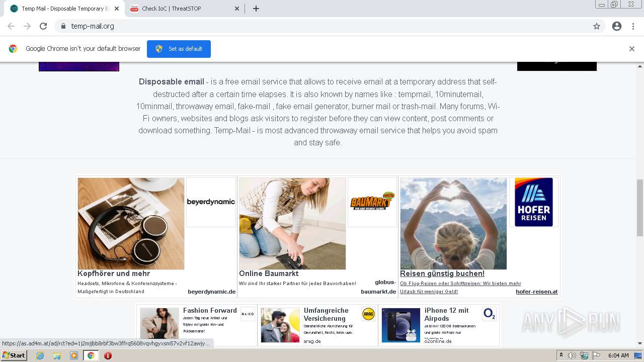The height and width of the screenshot is (362, 644).
Task: Launch Internet Explorer from the taskbar
Action: [40, 355]
